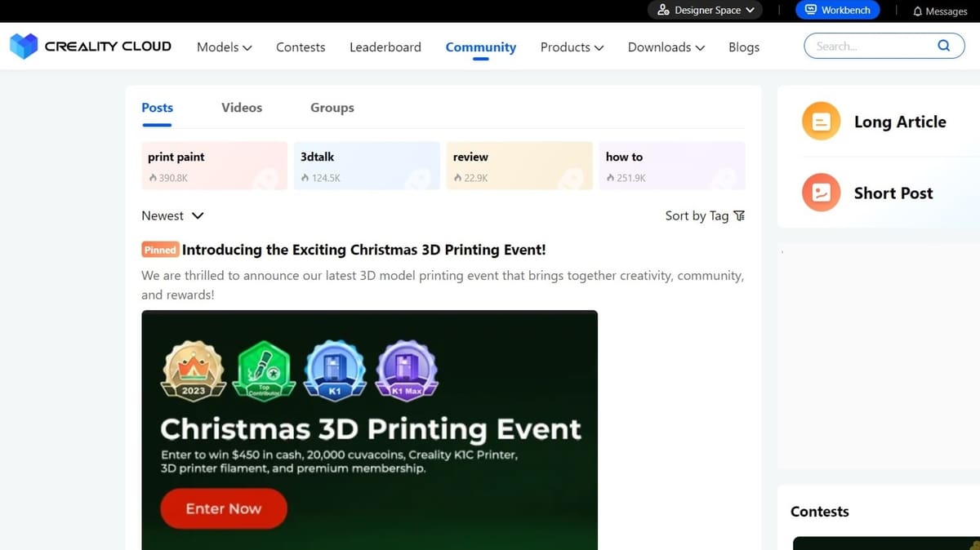The height and width of the screenshot is (550, 980).
Task: Click the 124.5K count on 3dtalk
Action: click(x=326, y=177)
